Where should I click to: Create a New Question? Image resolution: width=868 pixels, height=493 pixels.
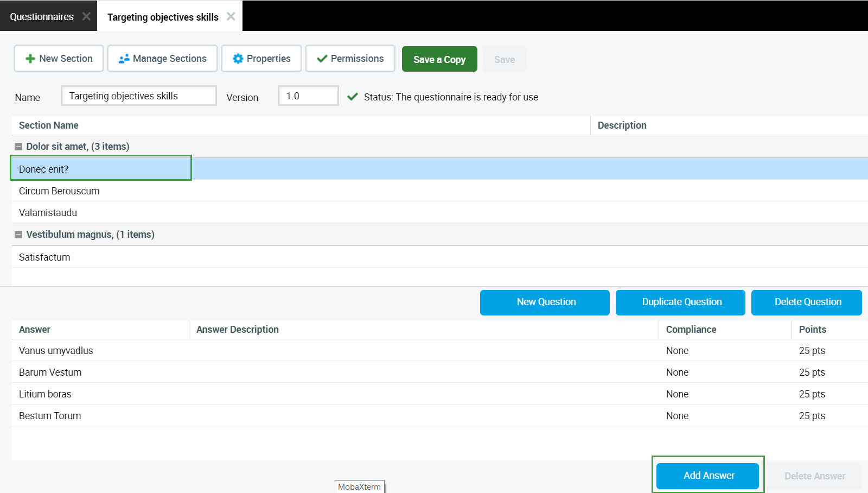coord(545,302)
